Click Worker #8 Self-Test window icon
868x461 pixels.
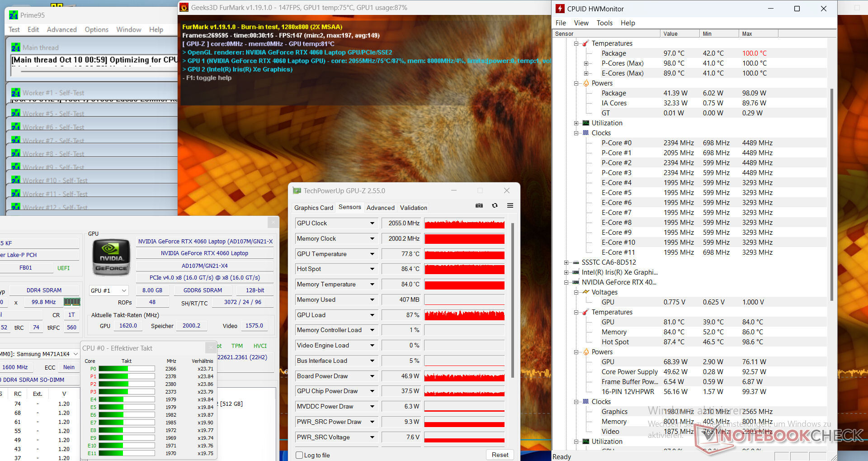click(16, 153)
